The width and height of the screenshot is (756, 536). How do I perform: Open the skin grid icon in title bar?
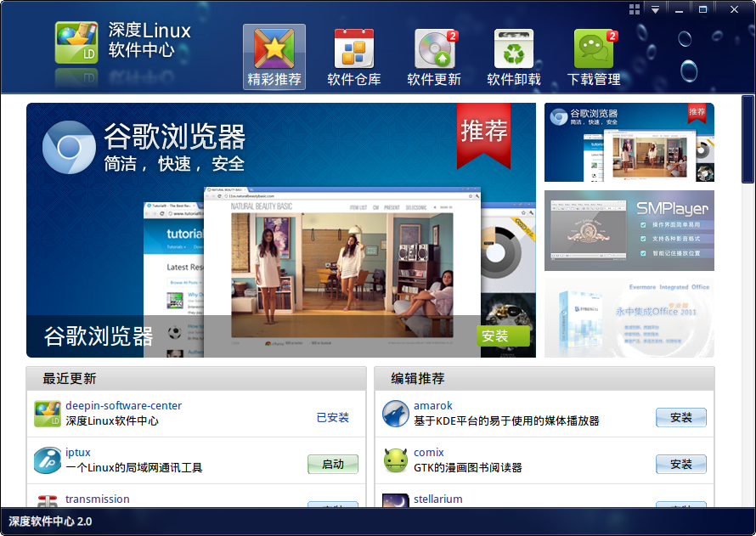pyautogui.click(x=635, y=9)
